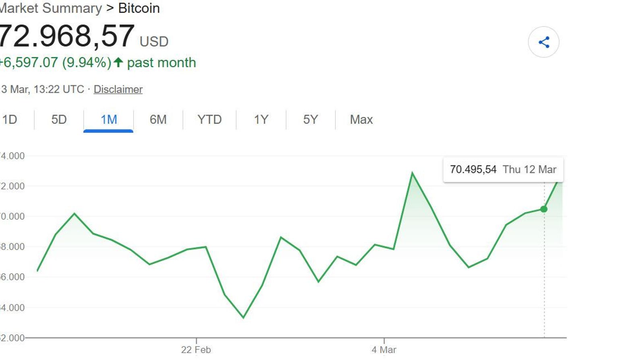The height and width of the screenshot is (362, 644).
Task: Click the green dot marker on the chart
Action: click(544, 209)
